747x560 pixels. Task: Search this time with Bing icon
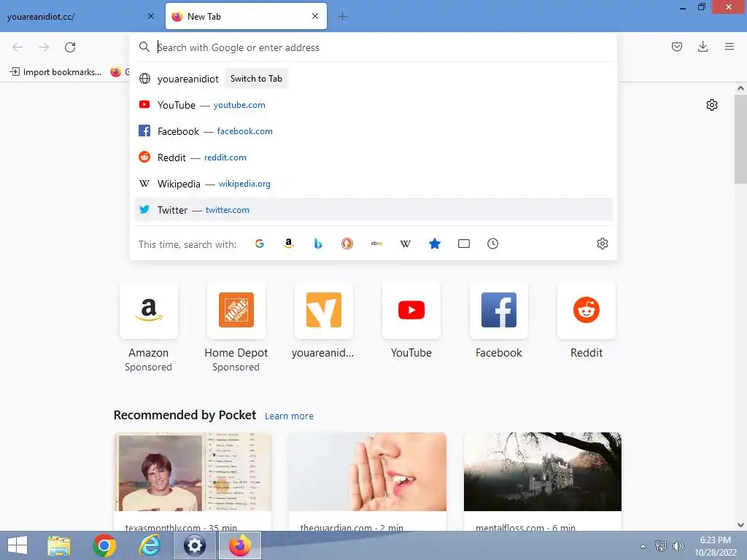point(318,244)
